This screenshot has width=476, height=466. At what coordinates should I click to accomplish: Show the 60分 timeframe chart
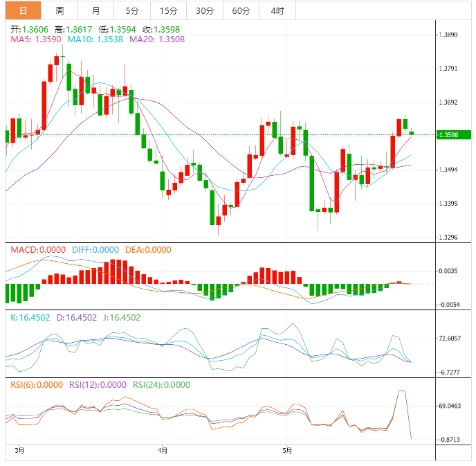pyautogui.click(x=241, y=10)
